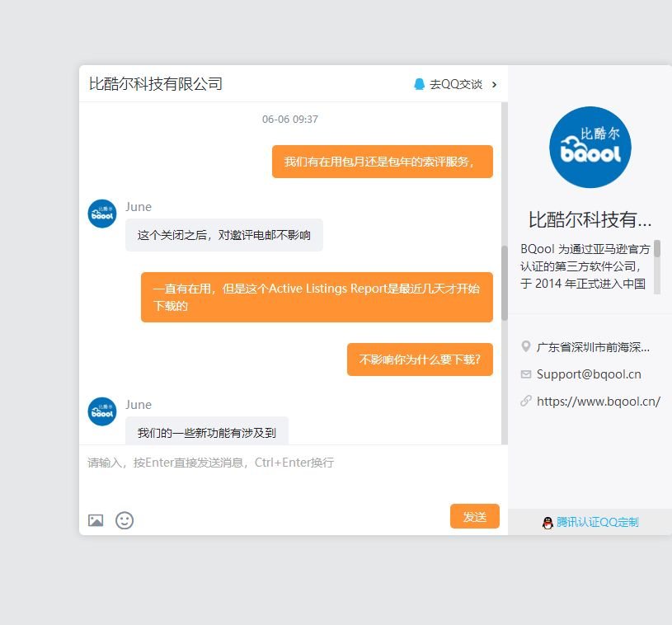Click the image upload icon
This screenshot has width=672, height=625.
96,520
